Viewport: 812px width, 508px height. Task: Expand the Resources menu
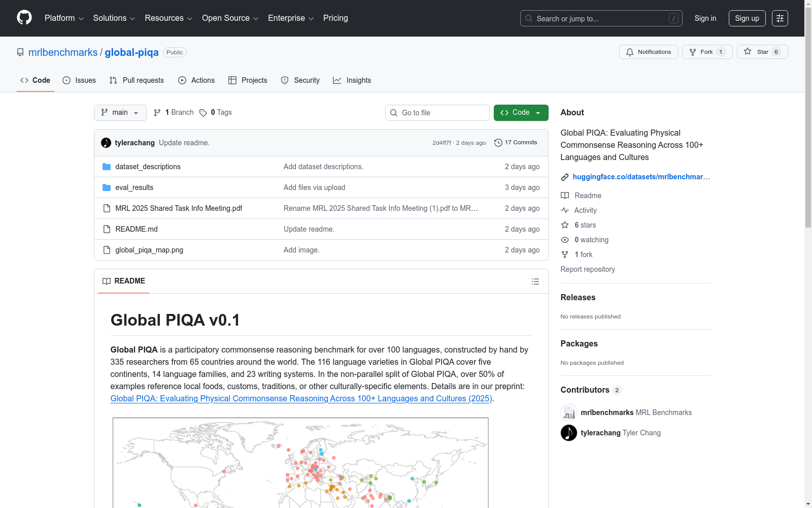168,18
